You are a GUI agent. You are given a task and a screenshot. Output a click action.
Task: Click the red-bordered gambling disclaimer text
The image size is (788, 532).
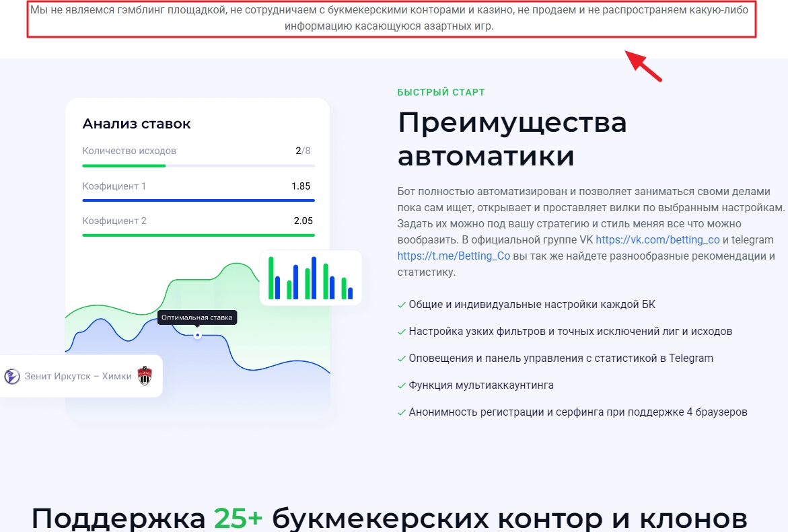[391, 19]
